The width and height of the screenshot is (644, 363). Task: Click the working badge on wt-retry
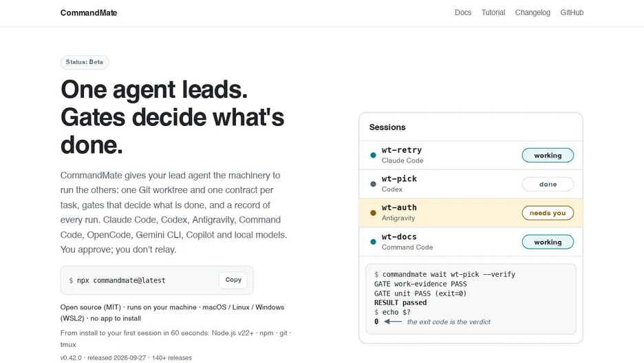point(548,156)
